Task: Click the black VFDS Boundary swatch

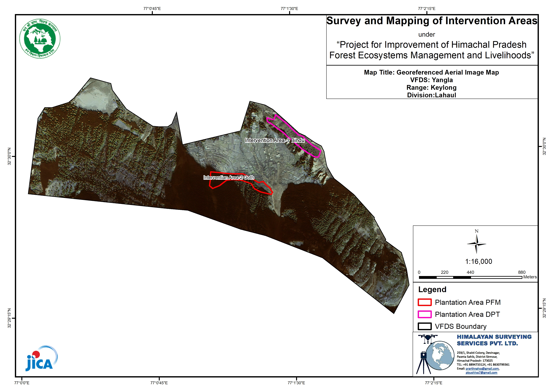Action: click(425, 326)
